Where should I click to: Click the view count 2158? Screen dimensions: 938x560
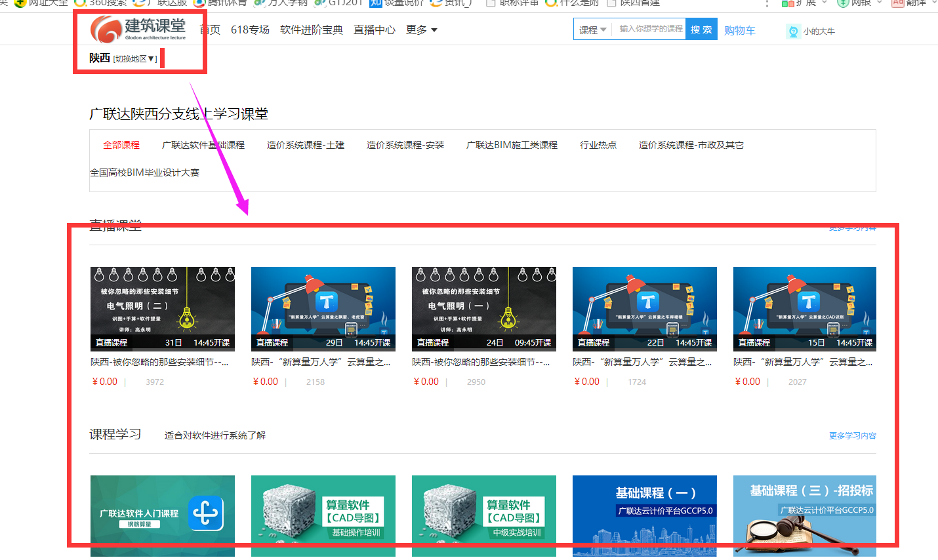click(x=316, y=382)
